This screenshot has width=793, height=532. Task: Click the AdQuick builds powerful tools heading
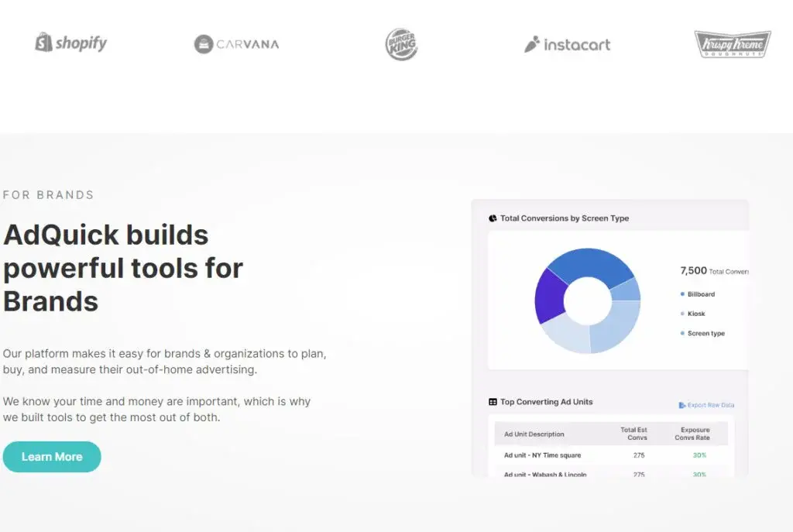click(x=123, y=268)
